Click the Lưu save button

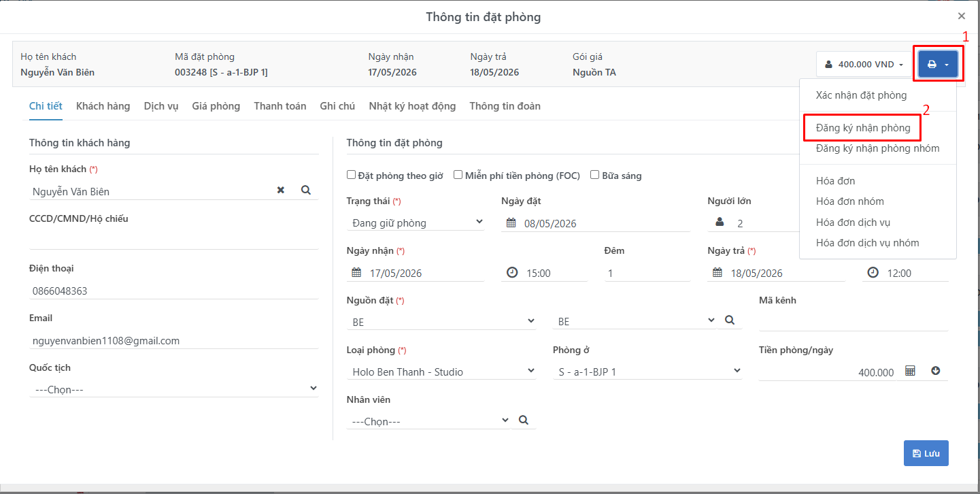pyautogui.click(x=926, y=453)
